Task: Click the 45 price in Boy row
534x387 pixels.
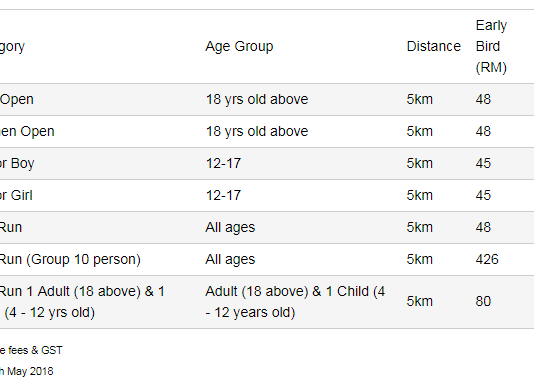Action: tap(483, 164)
